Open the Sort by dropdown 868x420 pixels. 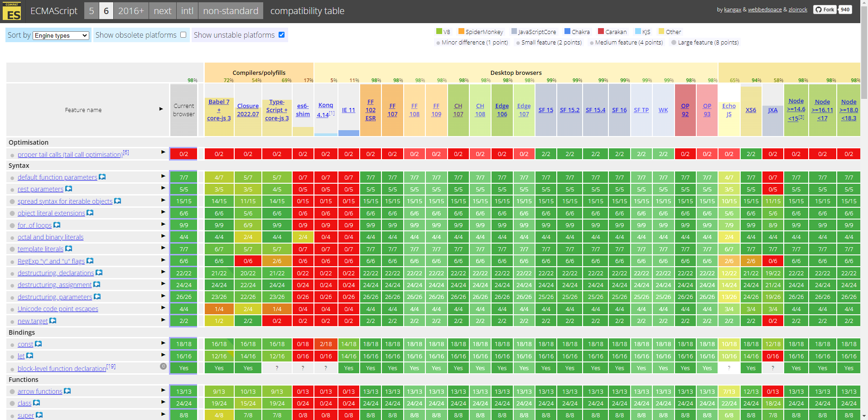click(61, 35)
